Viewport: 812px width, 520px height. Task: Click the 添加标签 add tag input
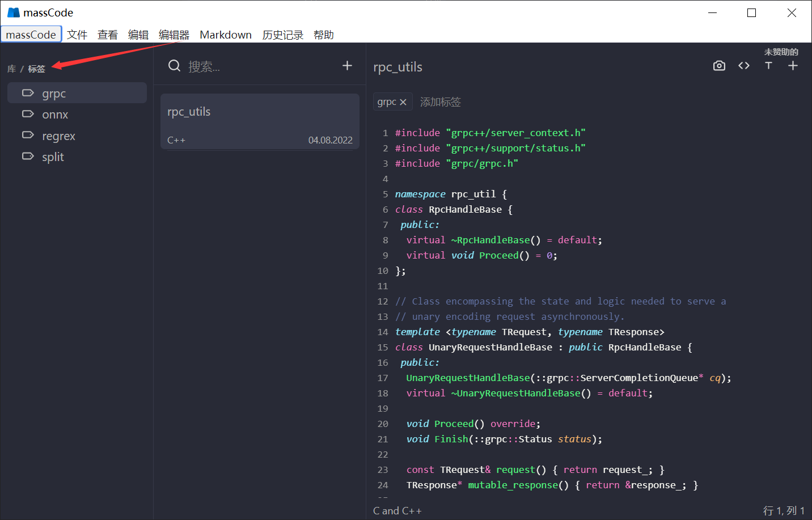441,102
